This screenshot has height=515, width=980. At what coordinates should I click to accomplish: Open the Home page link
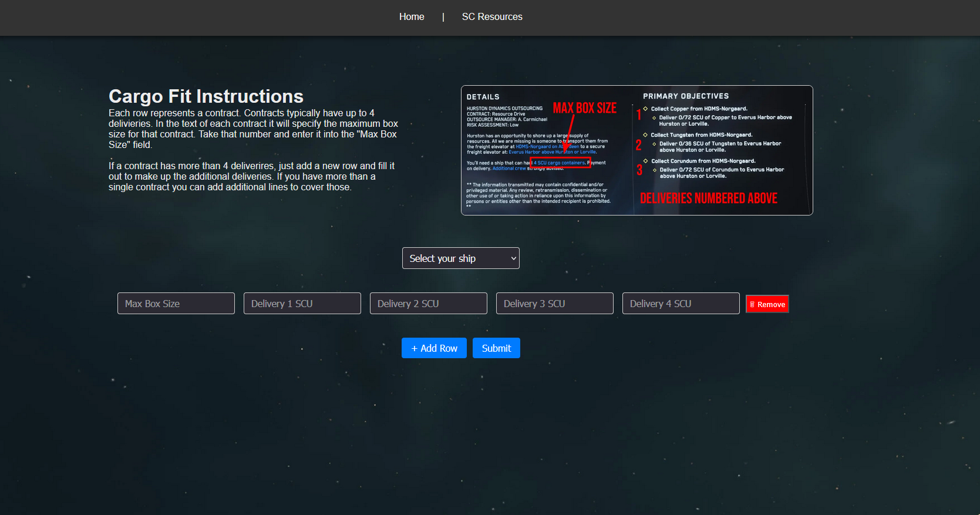411,17
